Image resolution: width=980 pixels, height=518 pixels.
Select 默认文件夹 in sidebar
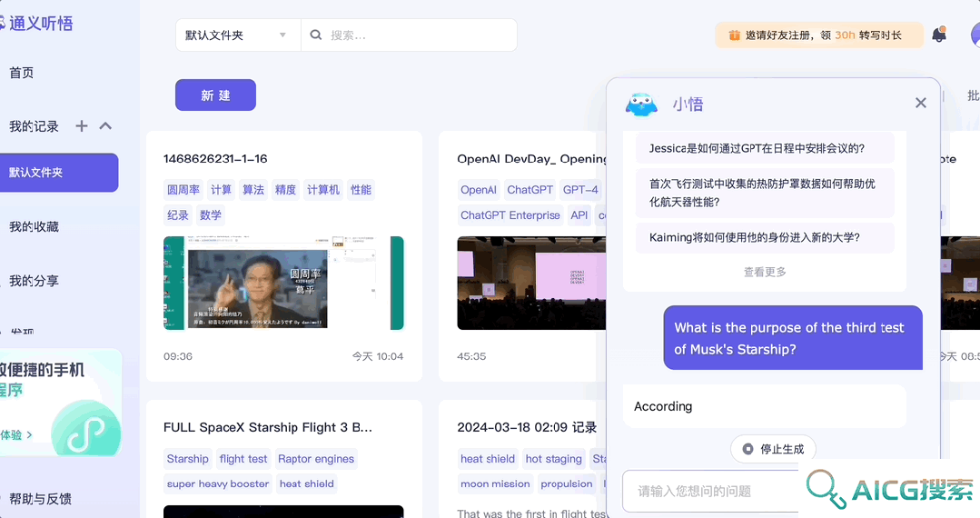click(x=59, y=172)
